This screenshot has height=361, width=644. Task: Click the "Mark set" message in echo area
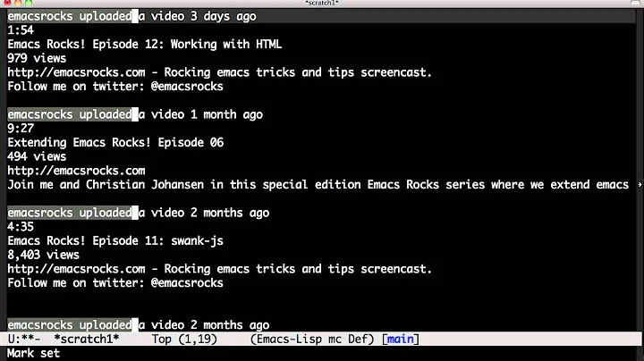coord(34,353)
